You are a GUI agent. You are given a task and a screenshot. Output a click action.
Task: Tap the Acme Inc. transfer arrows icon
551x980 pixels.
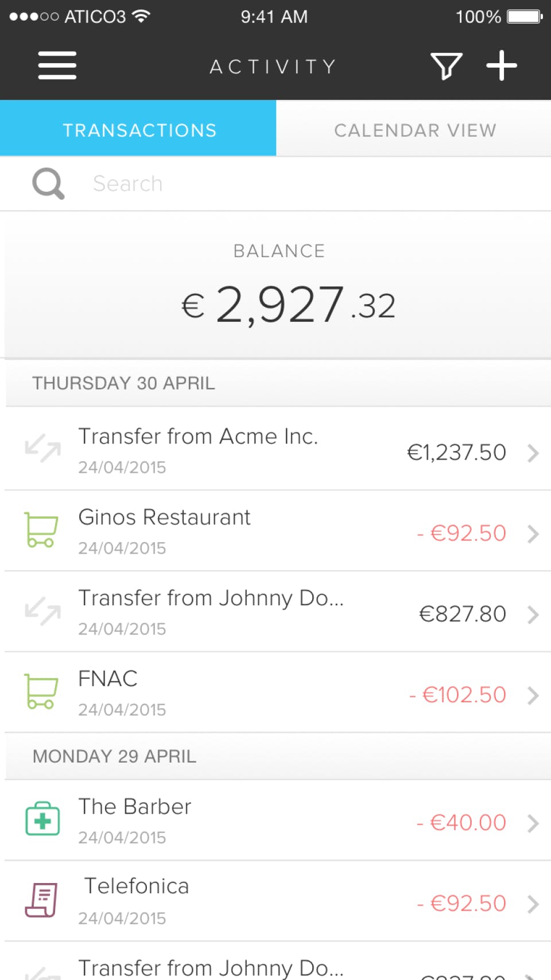42,449
